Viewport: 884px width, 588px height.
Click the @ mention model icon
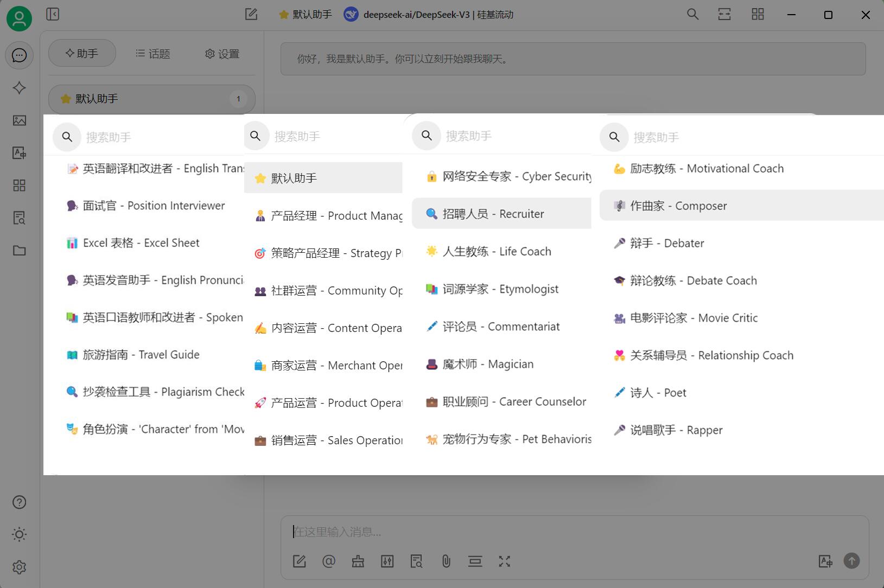(329, 561)
